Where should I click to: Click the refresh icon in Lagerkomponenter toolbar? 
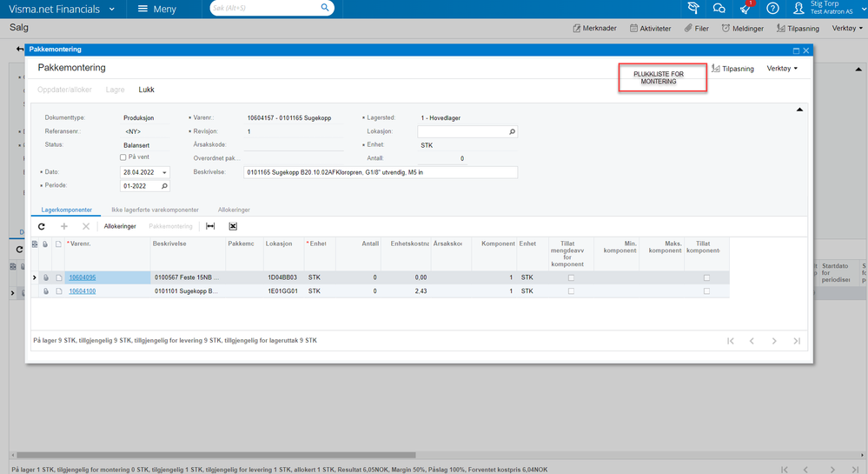42,226
